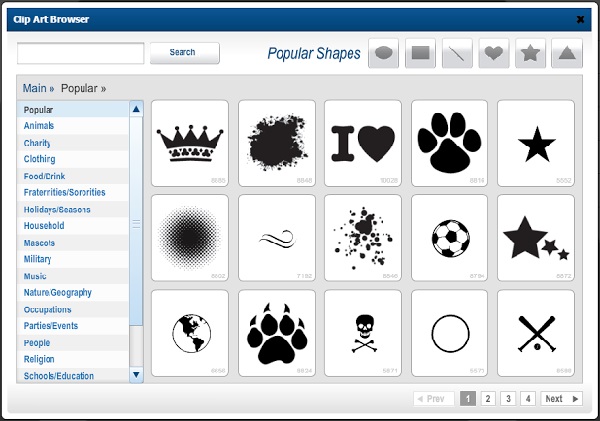Open the Food/Drink category
This screenshot has width=600, height=421.
pos(44,176)
